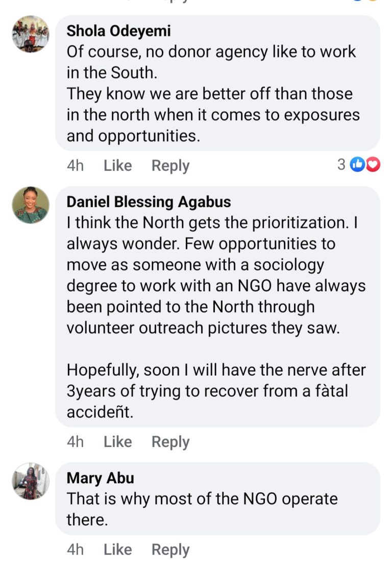Open Daniel Blessing Agabus's name link
The image size is (392, 569).
pyautogui.click(x=149, y=202)
